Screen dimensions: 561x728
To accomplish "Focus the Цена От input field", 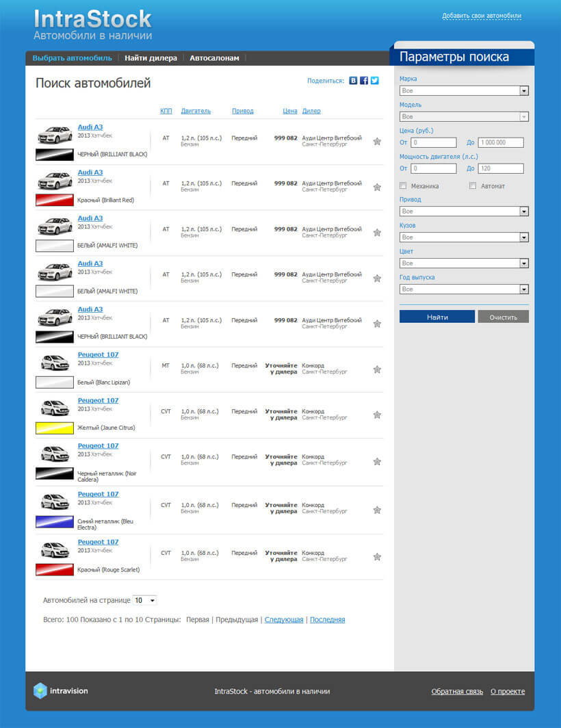I will 434,142.
